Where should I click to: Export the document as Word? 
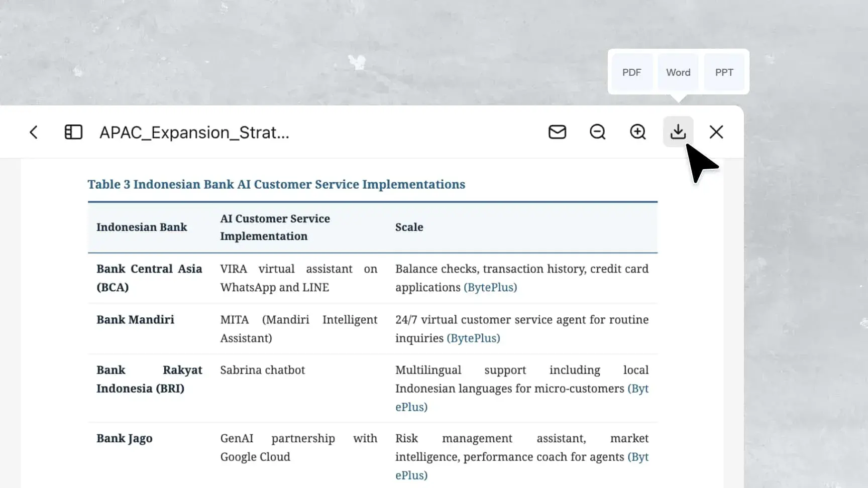[x=678, y=72]
